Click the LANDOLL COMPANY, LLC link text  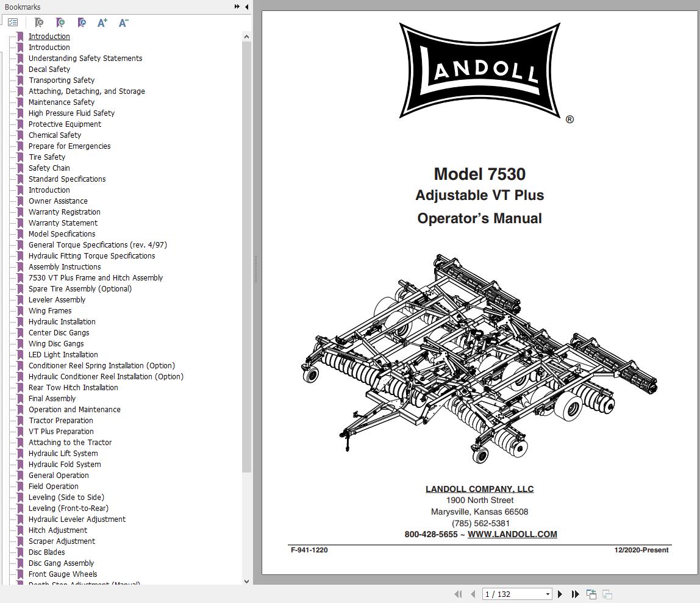tap(479, 488)
